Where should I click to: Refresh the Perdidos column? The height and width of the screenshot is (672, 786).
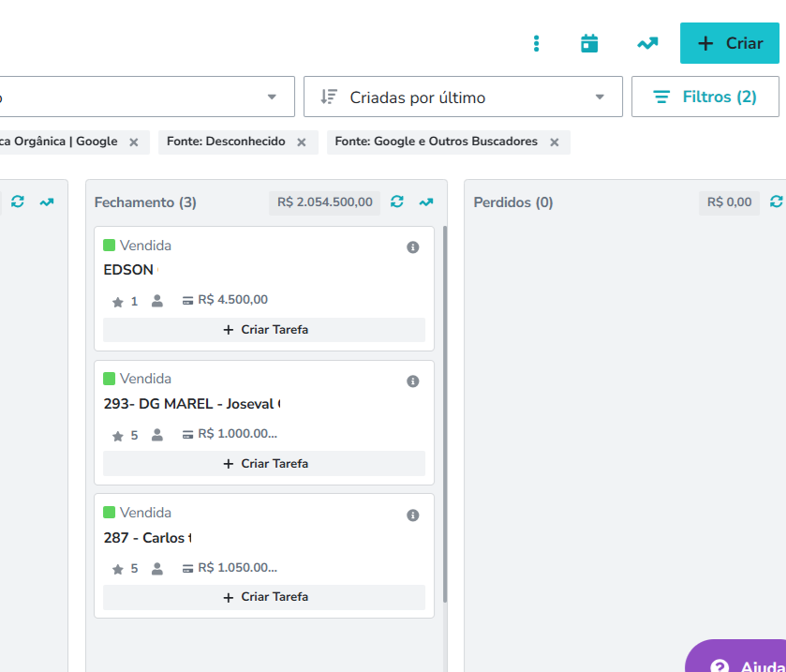(x=776, y=202)
